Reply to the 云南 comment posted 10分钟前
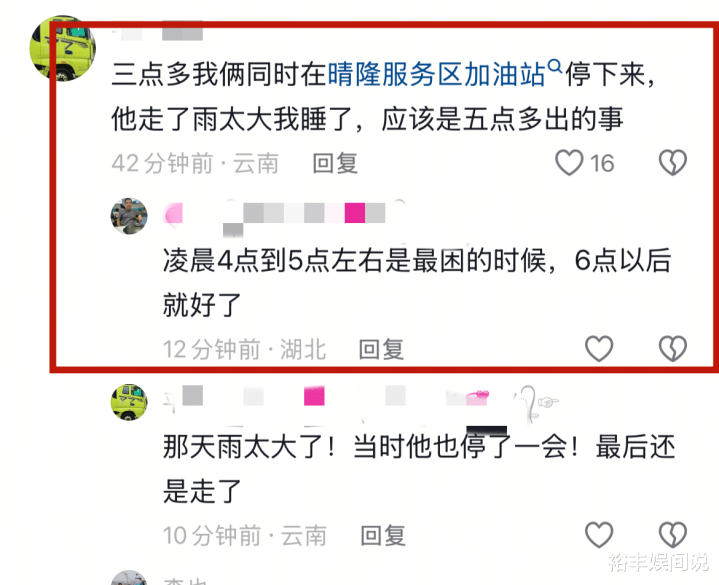The height and width of the screenshot is (585, 719). tap(383, 535)
